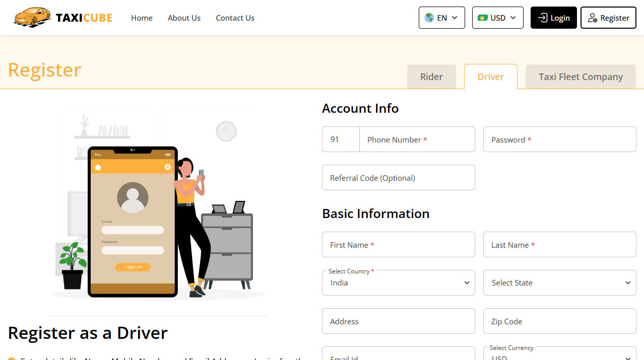The width and height of the screenshot is (644, 360).
Task: Expand the Select State dropdown
Action: pyautogui.click(x=559, y=283)
